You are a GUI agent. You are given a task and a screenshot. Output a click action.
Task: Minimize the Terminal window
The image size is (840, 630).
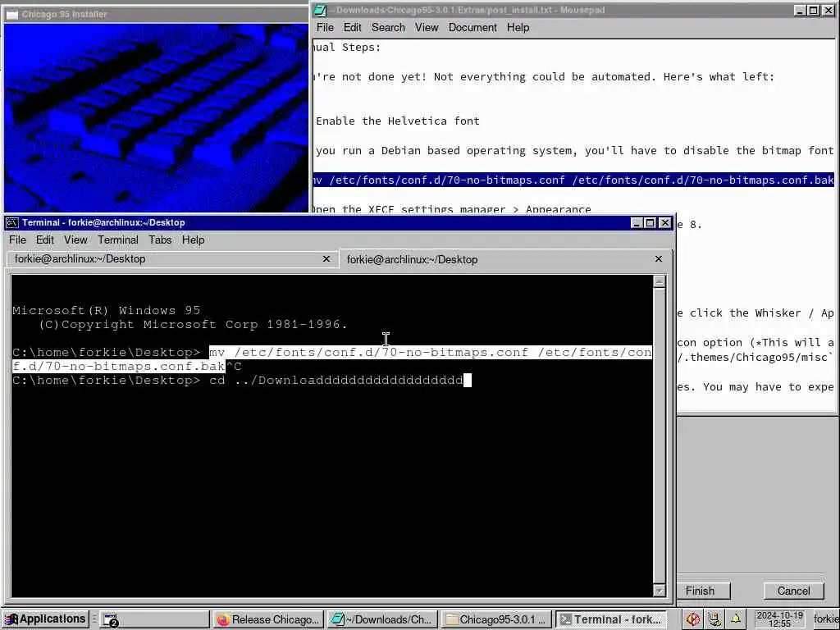637,223
